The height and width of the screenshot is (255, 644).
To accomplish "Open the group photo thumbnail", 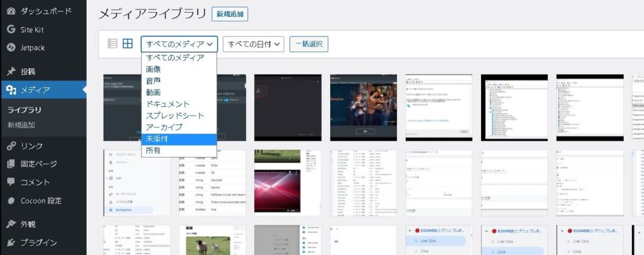I will click(x=363, y=107).
